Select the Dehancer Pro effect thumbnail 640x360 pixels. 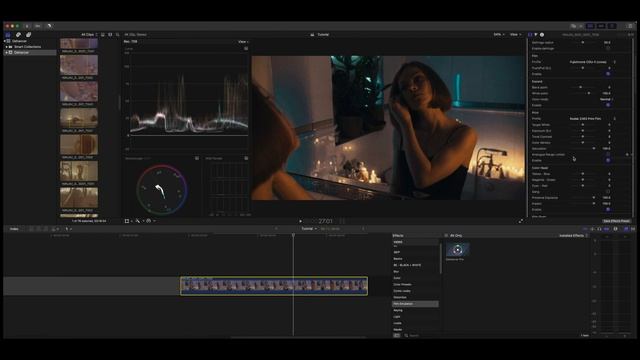pyautogui.click(x=457, y=249)
